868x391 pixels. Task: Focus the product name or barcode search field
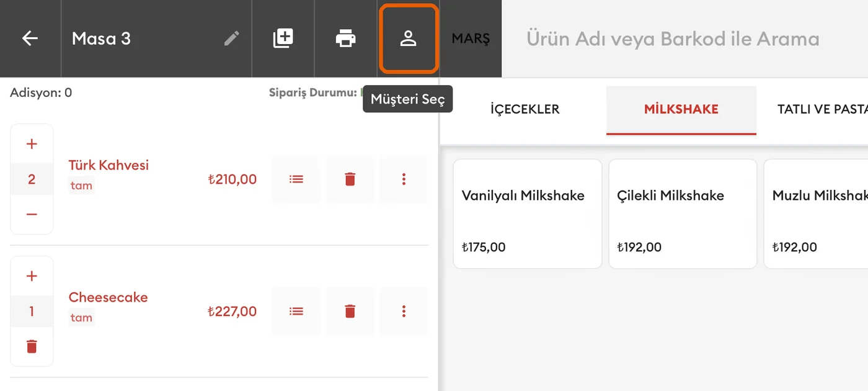[684, 38]
